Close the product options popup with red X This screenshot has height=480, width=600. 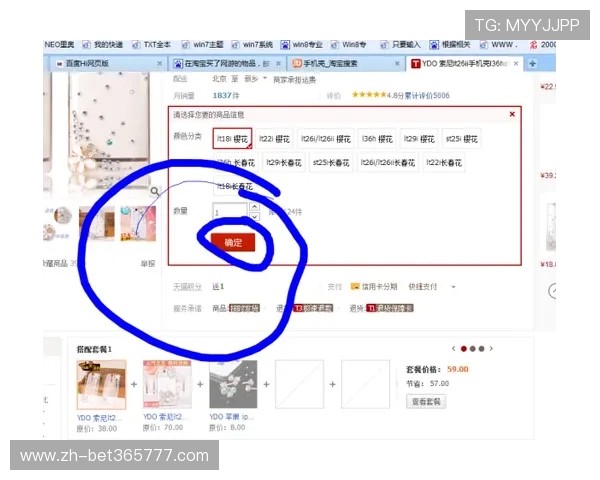tap(512, 114)
